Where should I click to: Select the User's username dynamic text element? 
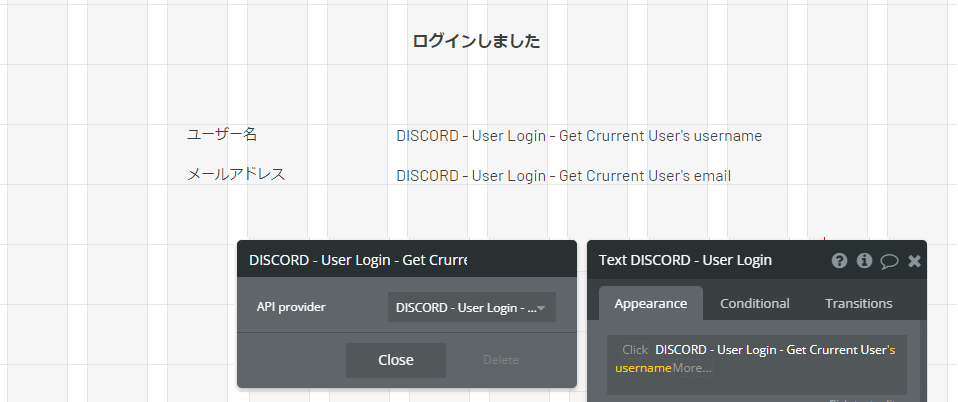(x=579, y=136)
